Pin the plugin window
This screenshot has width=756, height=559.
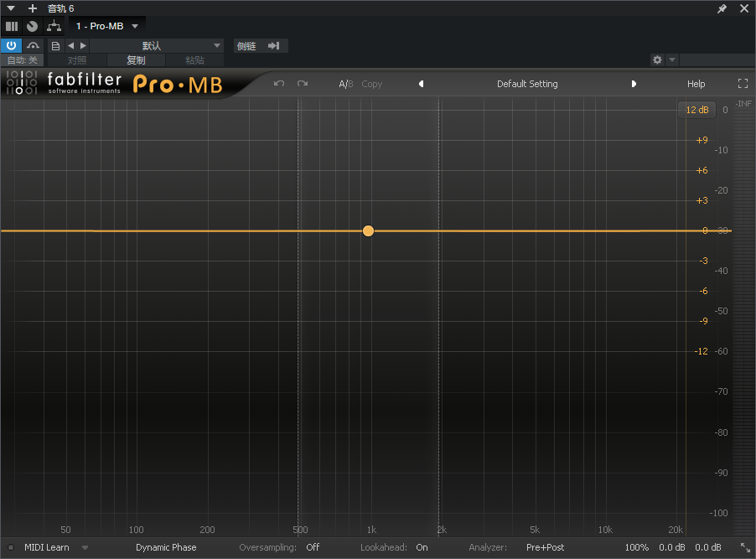[x=722, y=8]
